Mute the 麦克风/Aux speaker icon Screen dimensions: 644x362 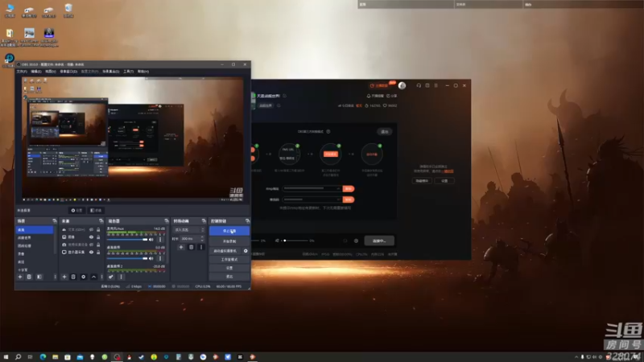(x=151, y=239)
